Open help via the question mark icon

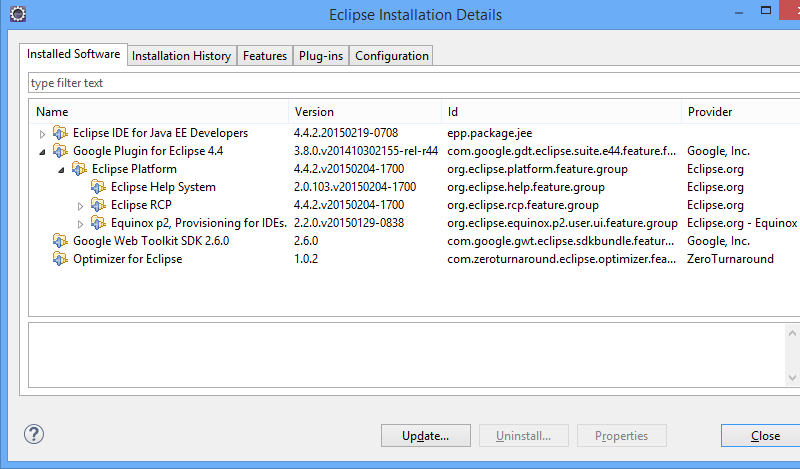click(x=34, y=435)
